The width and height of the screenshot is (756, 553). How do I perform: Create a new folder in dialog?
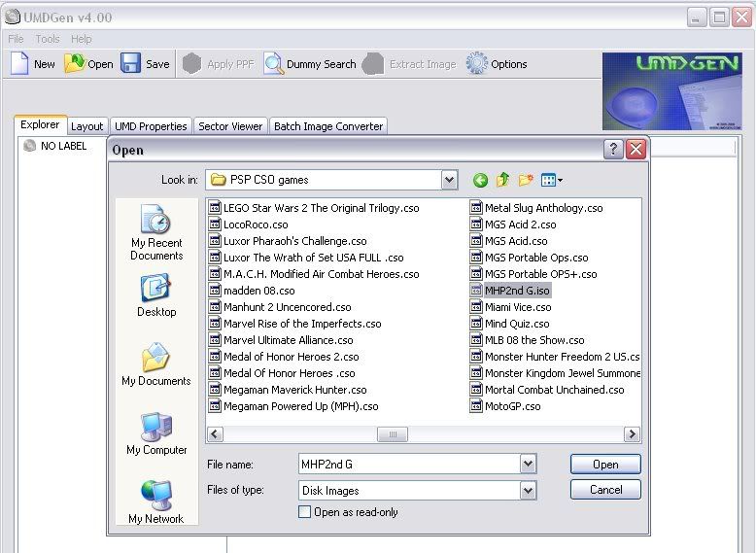coord(526,180)
